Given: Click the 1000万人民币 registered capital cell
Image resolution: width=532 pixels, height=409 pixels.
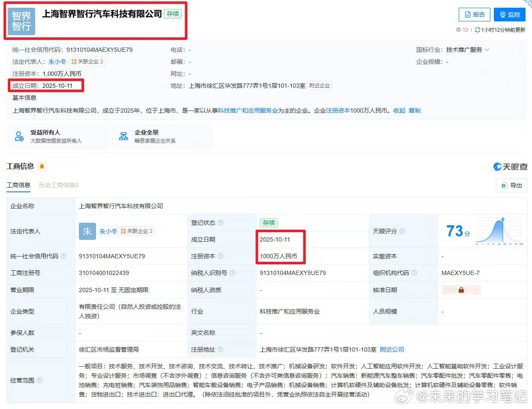Looking at the screenshot, I should (x=278, y=256).
